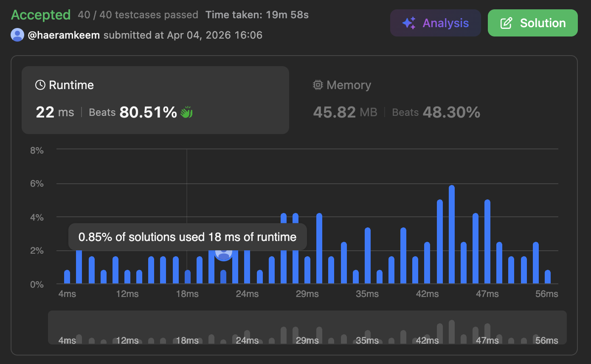Click the pencil edit icon on Solution
591x364 pixels.
pos(506,23)
